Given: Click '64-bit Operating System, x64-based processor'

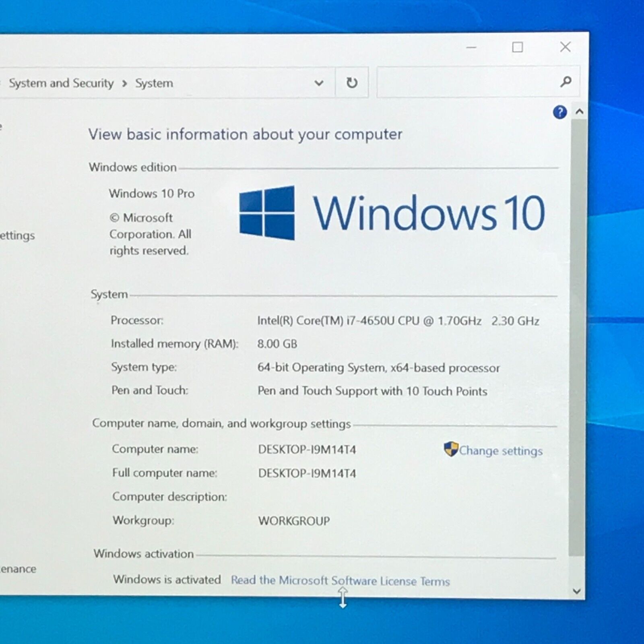Looking at the screenshot, I should click(x=379, y=367).
